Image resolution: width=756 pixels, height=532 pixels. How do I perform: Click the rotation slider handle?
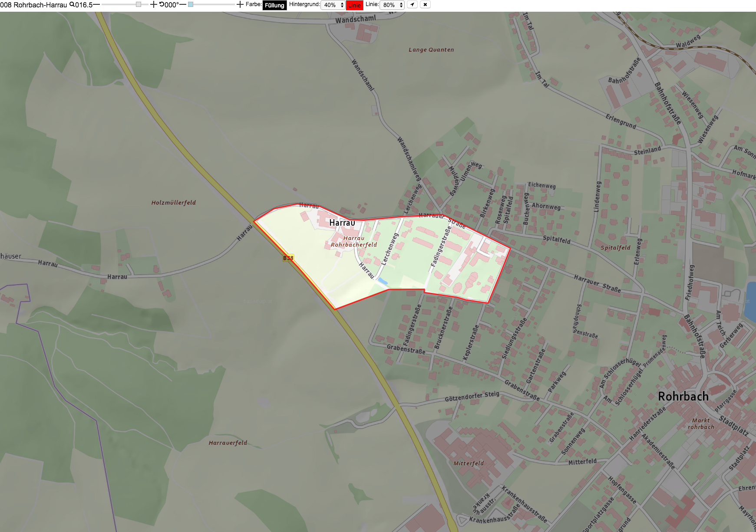[191, 4]
